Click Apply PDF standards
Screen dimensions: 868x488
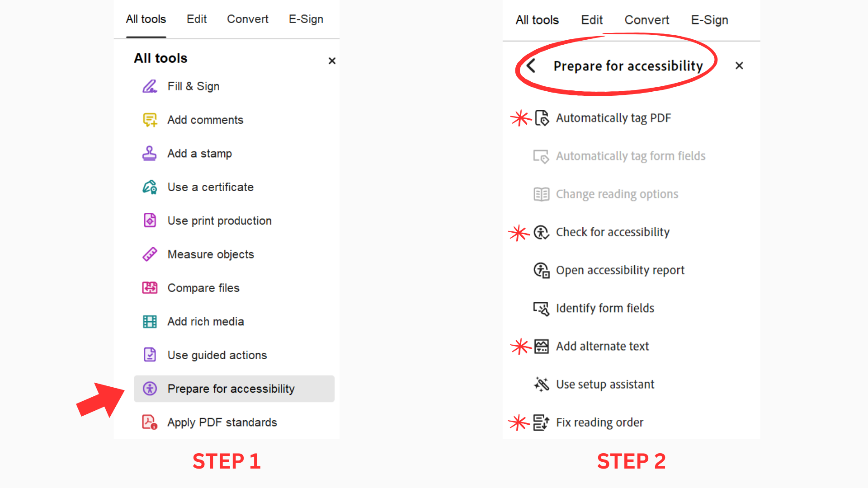[x=222, y=422]
